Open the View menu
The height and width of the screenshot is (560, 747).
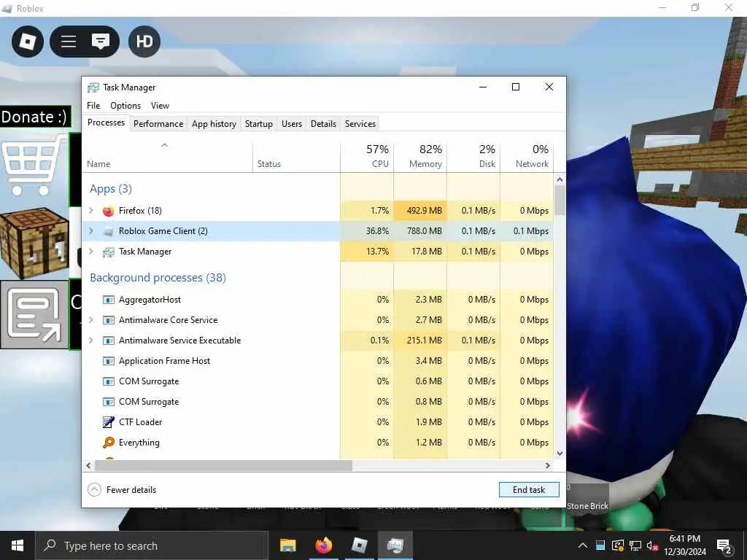(x=160, y=106)
